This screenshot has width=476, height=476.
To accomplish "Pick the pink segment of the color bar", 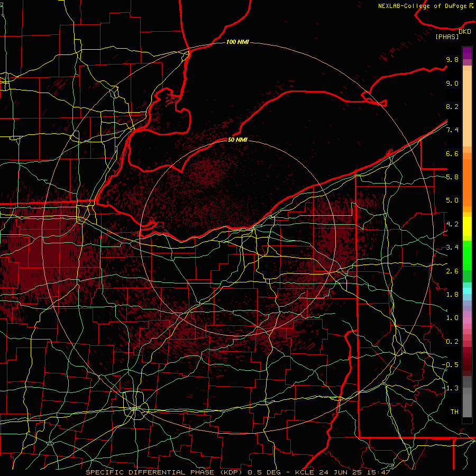I will click(x=467, y=321).
